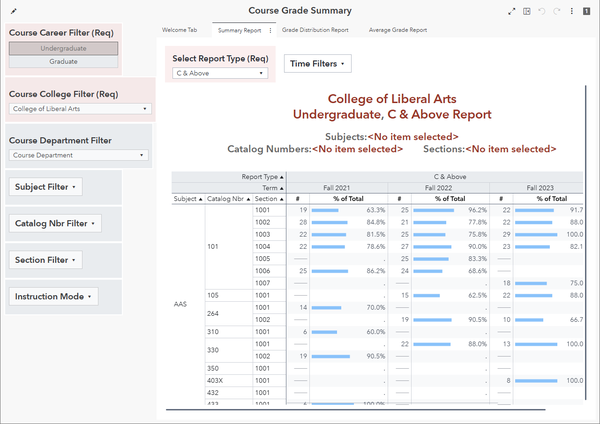Expand the Instruction Mode dropdown

pos(54,297)
